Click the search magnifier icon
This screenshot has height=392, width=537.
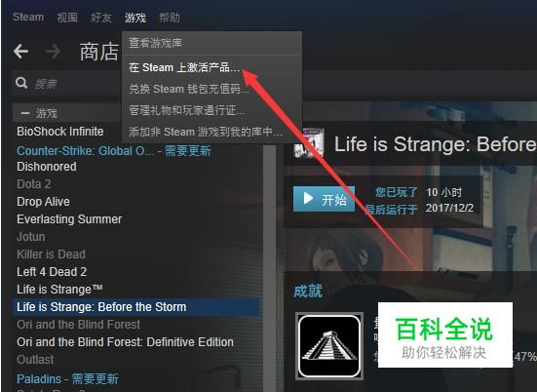tap(21, 83)
